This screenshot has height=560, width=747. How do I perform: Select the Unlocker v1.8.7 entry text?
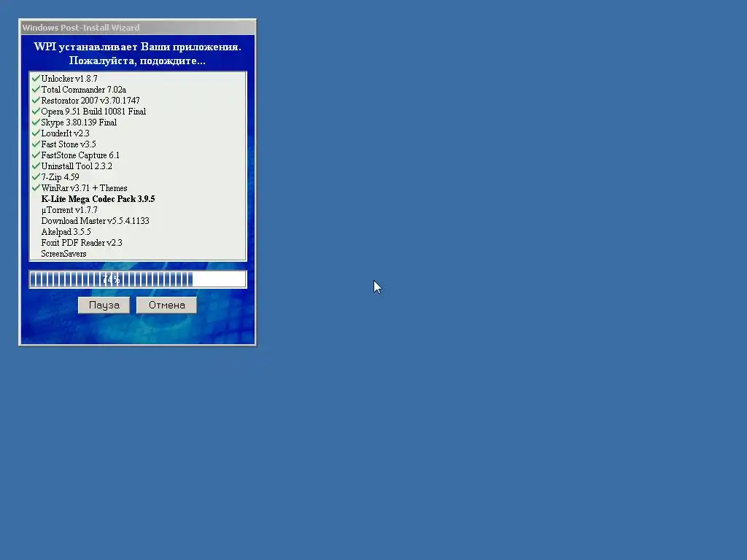69,79
